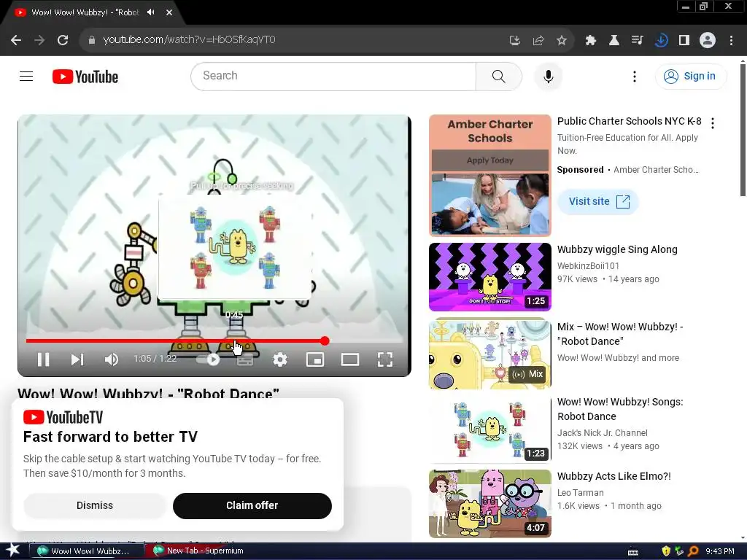747x560 pixels.
Task: Open Amber Charter Schools ad thumbnail
Action: 489,175
